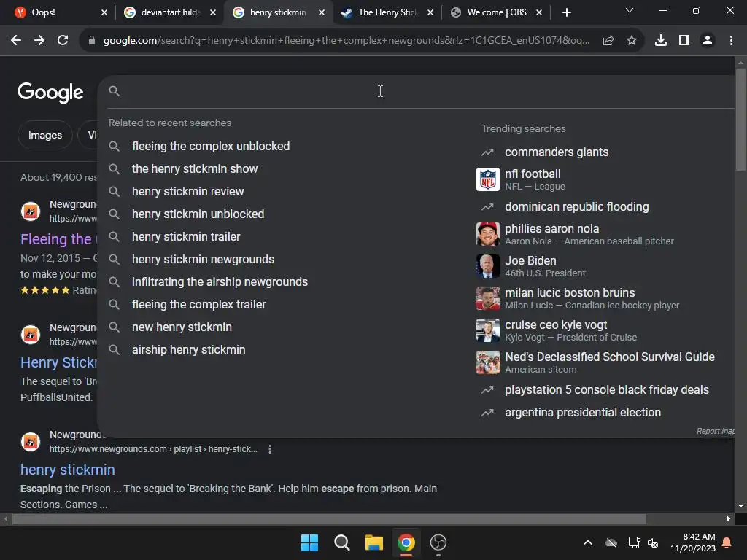Open the tab search chevron
This screenshot has height=560, width=747.
tap(630, 10)
